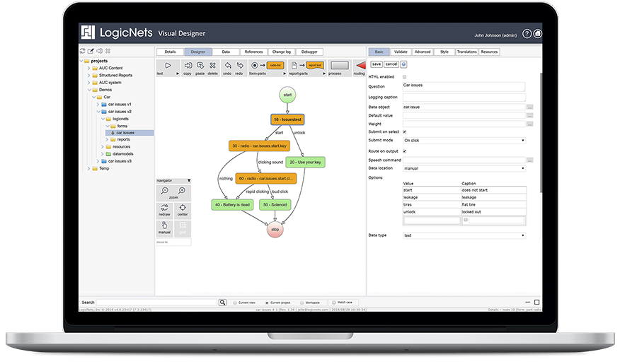Image resolution: width=620 pixels, height=364 pixels.
Task: Open the Translations tab
Action: [466, 52]
